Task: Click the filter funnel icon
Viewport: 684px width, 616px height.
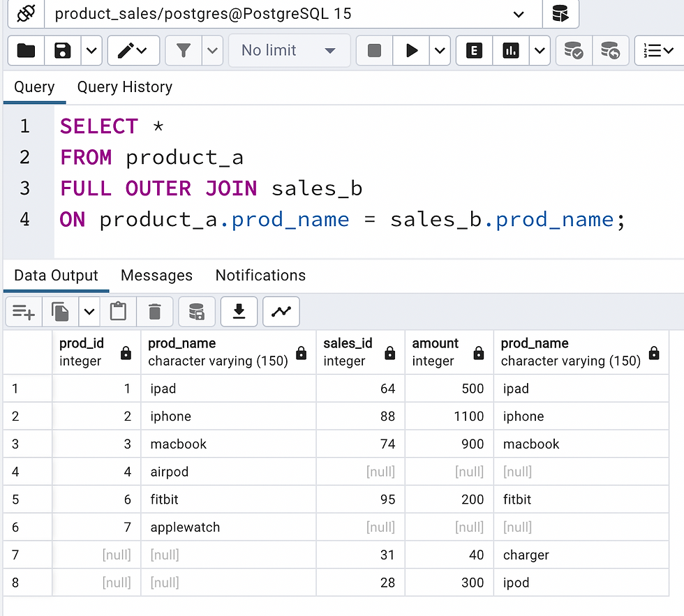Action: tap(183, 50)
